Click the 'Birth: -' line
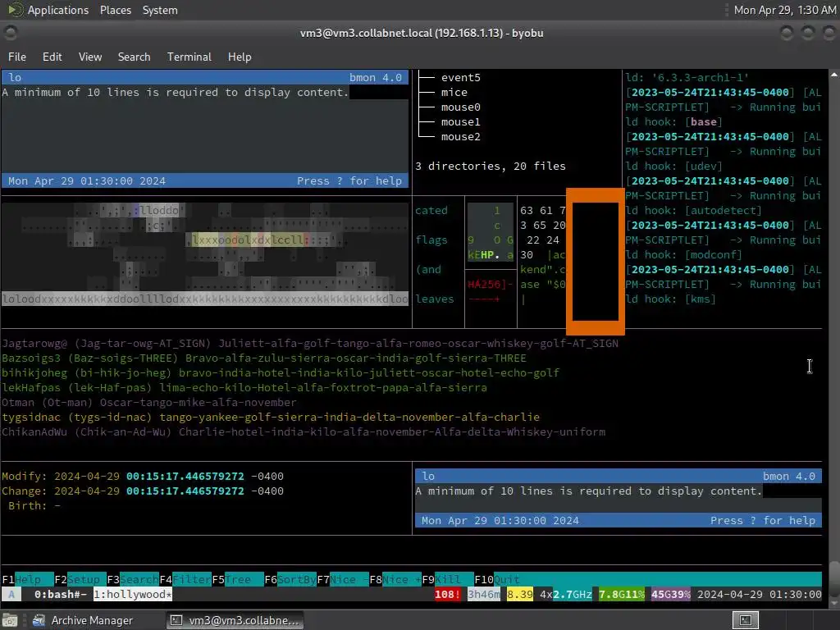840x630 pixels. pos(34,505)
